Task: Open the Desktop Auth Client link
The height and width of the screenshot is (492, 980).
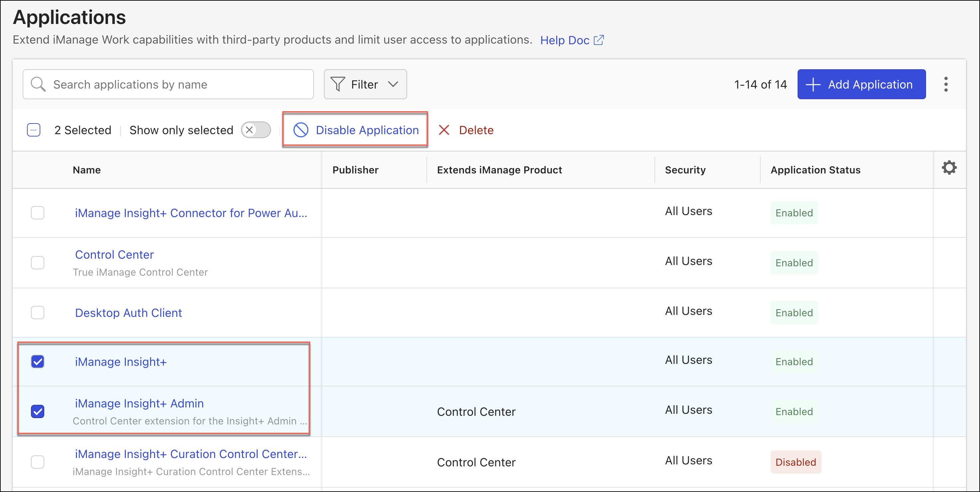Action: (x=128, y=313)
